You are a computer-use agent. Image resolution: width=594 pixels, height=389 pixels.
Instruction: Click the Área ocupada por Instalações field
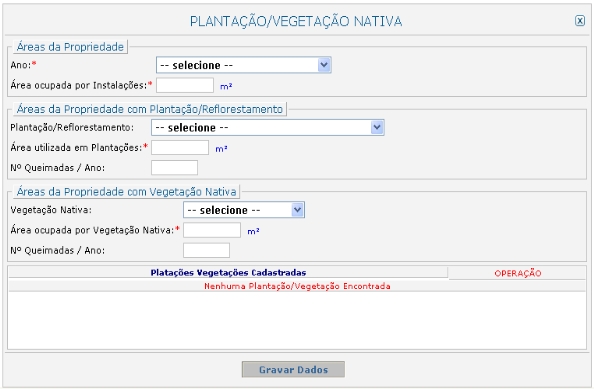185,85
